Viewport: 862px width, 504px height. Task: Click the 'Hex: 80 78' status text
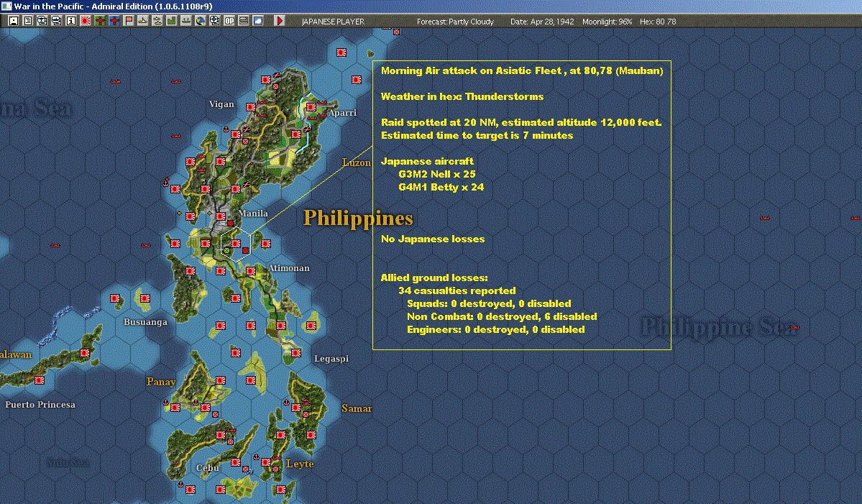click(658, 22)
